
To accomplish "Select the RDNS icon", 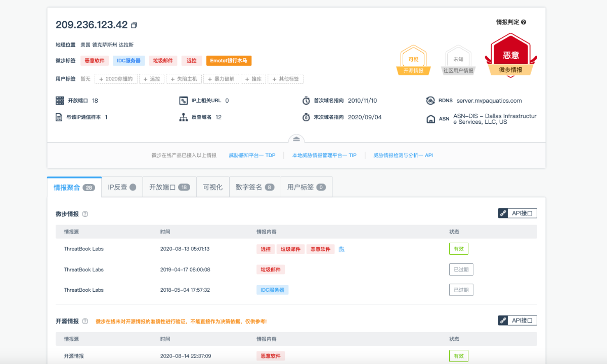I will 430,101.
